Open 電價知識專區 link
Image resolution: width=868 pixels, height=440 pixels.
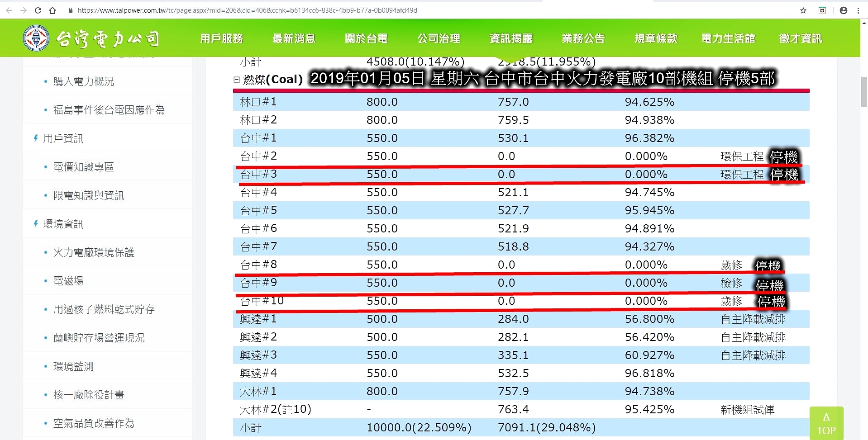point(84,167)
